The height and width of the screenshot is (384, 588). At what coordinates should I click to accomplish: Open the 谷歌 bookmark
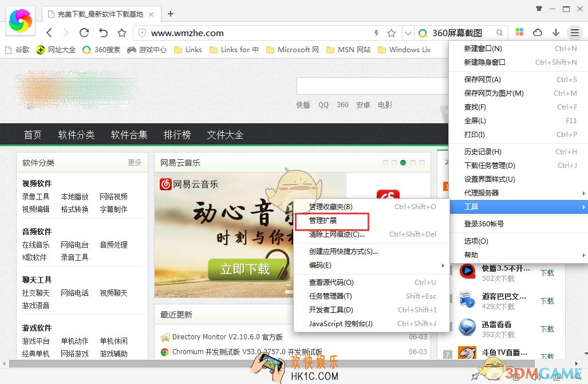[17, 49]
